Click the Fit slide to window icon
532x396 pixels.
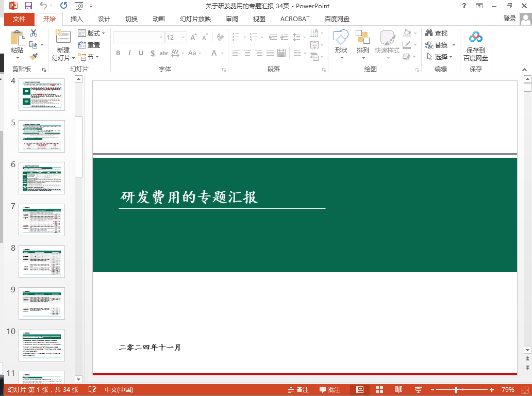[x=525, y=389]
